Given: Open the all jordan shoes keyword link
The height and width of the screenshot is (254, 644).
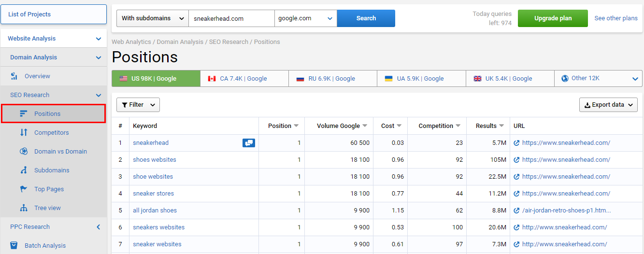Looking at the screenshot, I should [155, 211].
